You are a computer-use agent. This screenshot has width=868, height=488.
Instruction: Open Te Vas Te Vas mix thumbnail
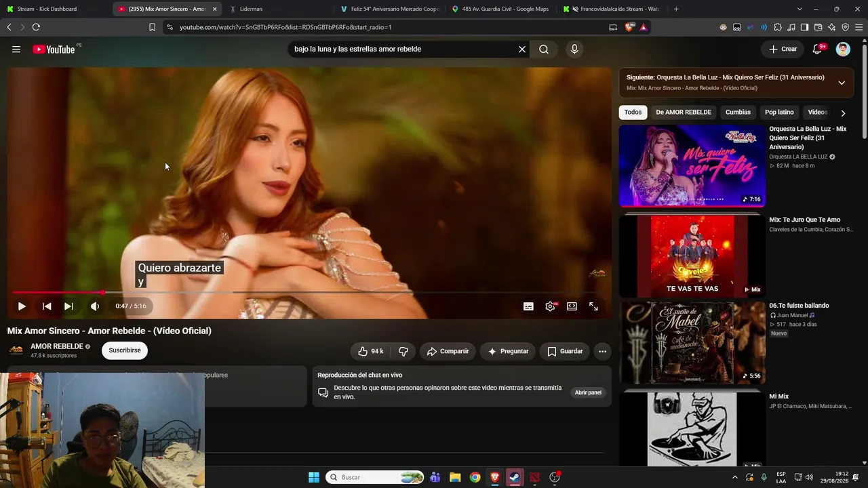[692, 256]
